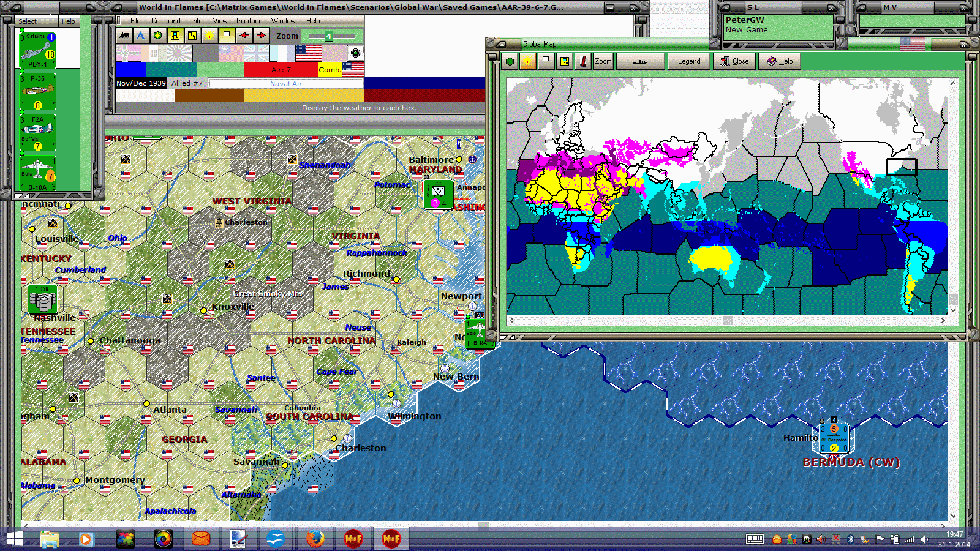Select the Catalina PBY-1 unit counter
Image resolution: width=980 pixels, height=551 pixels.
(x=38, y=50)
